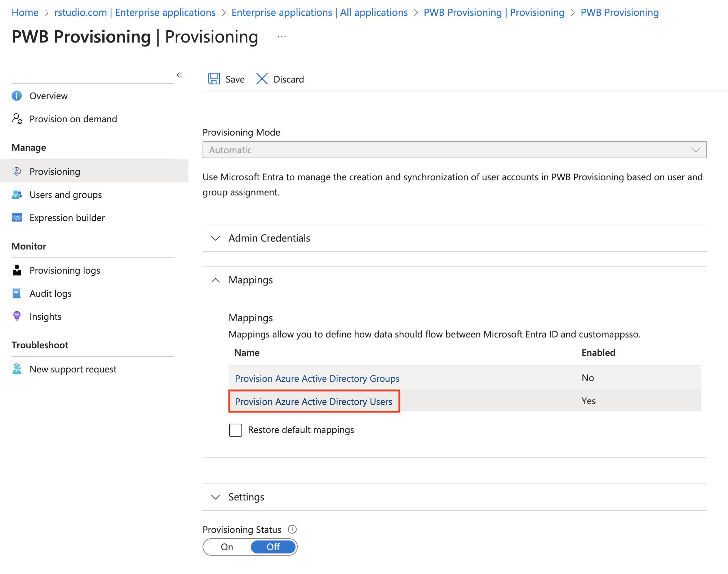
Task: Open the ellipsis more options menu
Action: tap(282, 37)
